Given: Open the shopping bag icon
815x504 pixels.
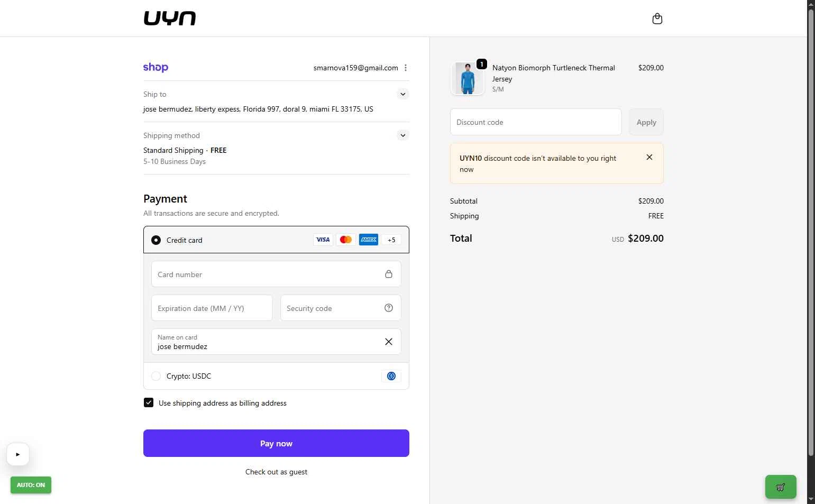Looking at the screenshot, I should coord(657,19).
